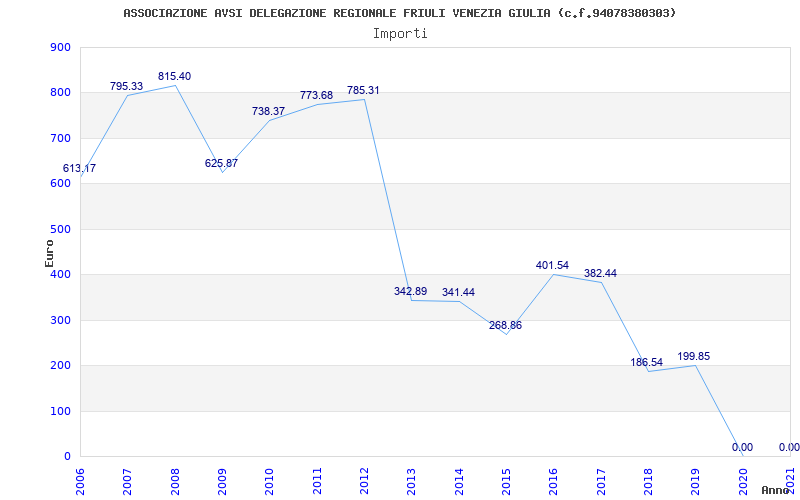The height and width of the screenshot is (500, 800).
Task: Click the 900 y-axis tick label
Action: click(x=60, y=47)
